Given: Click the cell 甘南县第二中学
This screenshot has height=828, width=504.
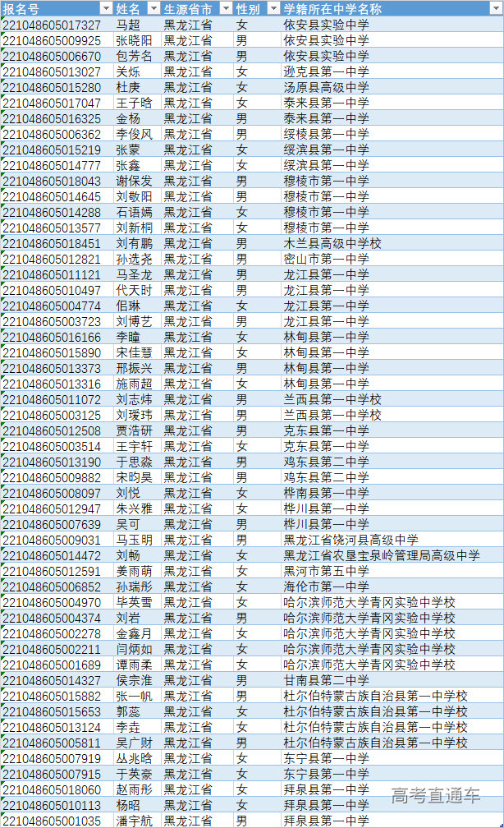Looking at the screenshot, I should pyautogui.click(x=326, y=680).
